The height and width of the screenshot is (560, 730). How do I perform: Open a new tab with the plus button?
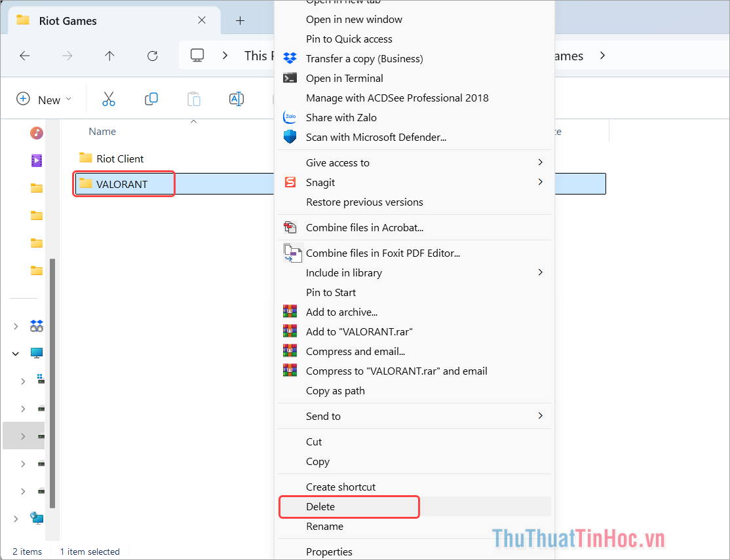point(240,20)
